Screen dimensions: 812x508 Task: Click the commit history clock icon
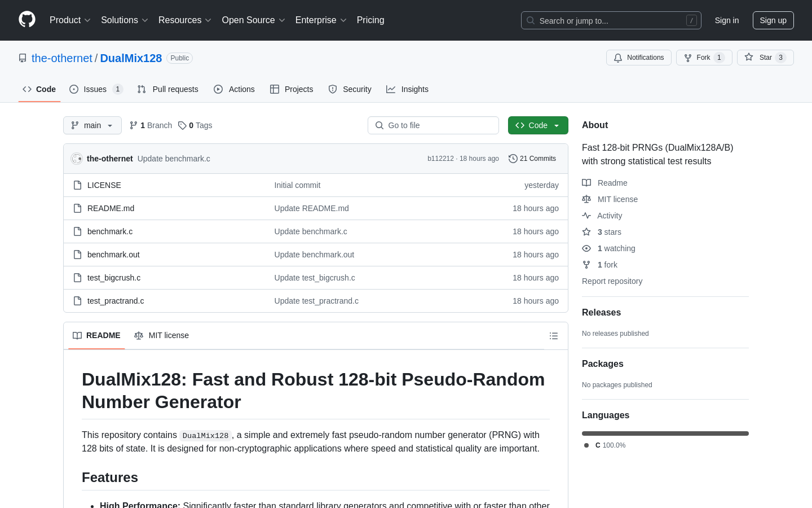(513, 159)
